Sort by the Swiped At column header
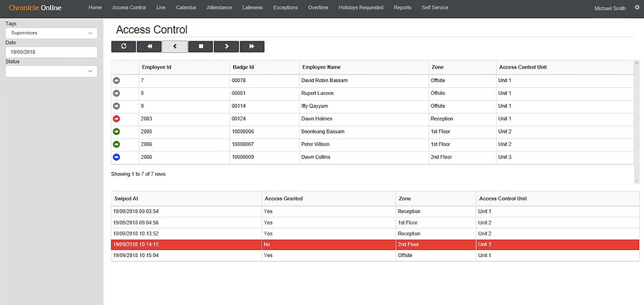The image size is (644, 305). (186, 199)
